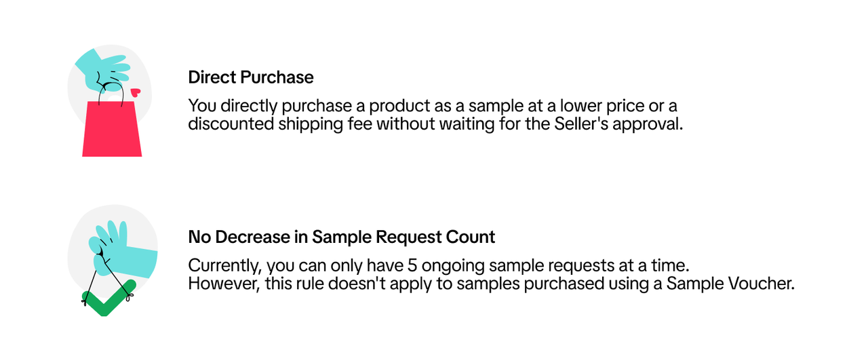
Task: Click the green checkmark icon
Action: tap(108, 301)
